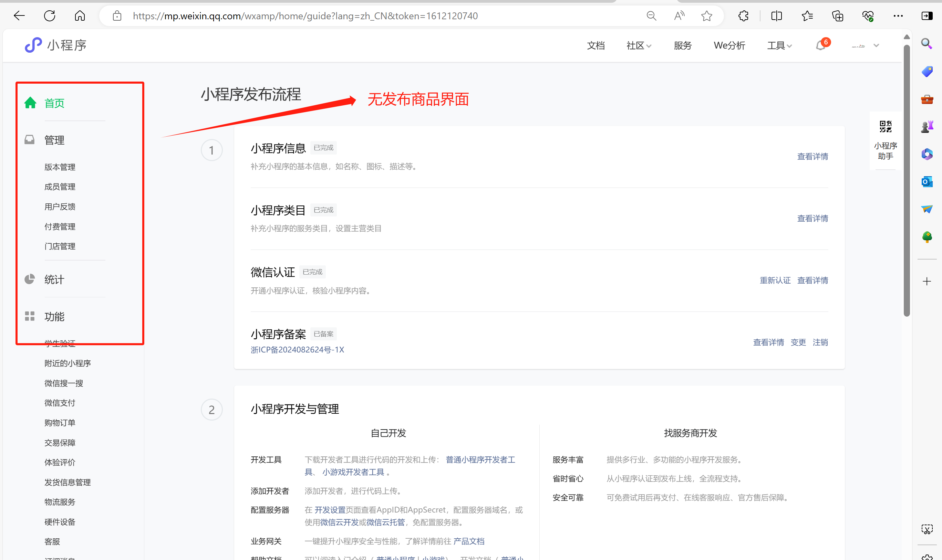Open 门店管理 in the sidebar
Image resolution: width=942 pixels, height=560 pixels.
coord(60,246)
